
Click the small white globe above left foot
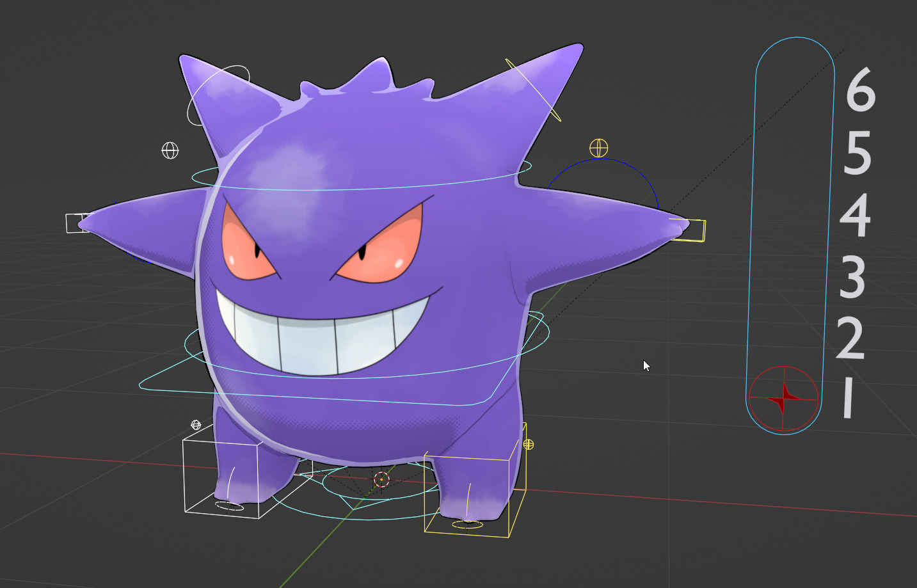tap(196, 425)
